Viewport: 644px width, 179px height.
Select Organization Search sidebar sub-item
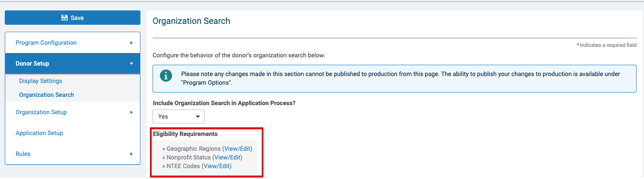(46, 95)
